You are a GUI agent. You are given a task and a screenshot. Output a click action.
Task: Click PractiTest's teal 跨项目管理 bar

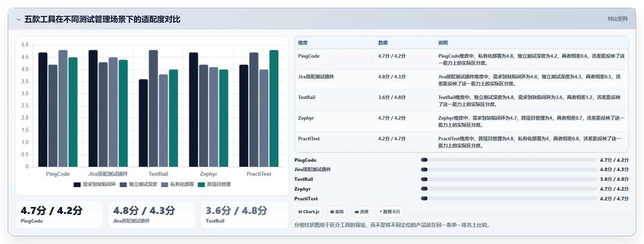(274, 108)
